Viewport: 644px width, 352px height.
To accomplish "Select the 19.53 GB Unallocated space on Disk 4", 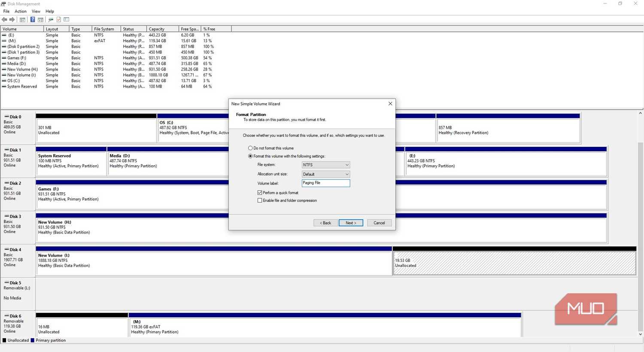I will click(514, 261).
